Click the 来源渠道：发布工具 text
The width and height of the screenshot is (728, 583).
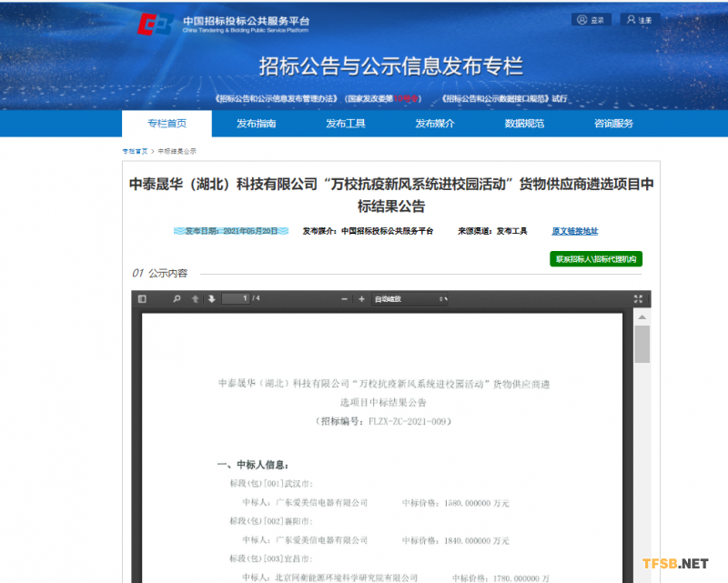coord(492,231)
